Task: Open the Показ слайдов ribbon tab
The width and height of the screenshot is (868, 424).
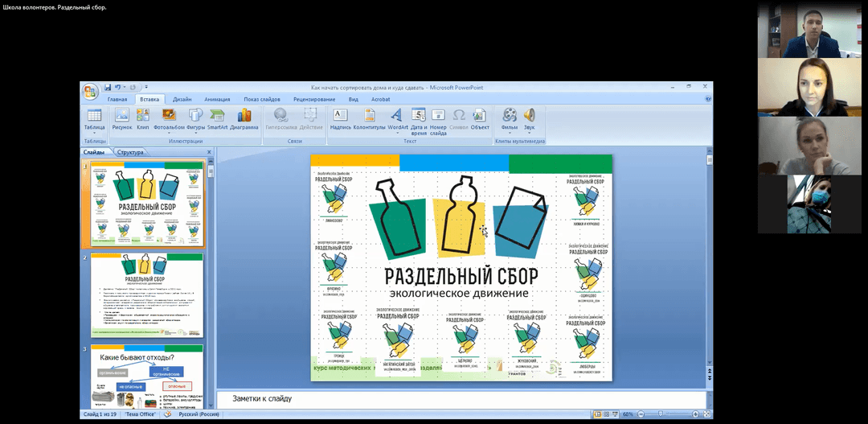Action: pos(262,99)
